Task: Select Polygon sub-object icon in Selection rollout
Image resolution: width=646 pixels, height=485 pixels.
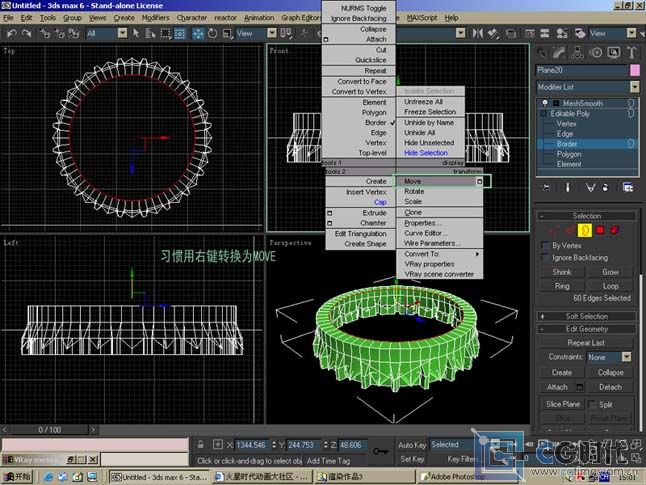Action: (x=600, y=230)
